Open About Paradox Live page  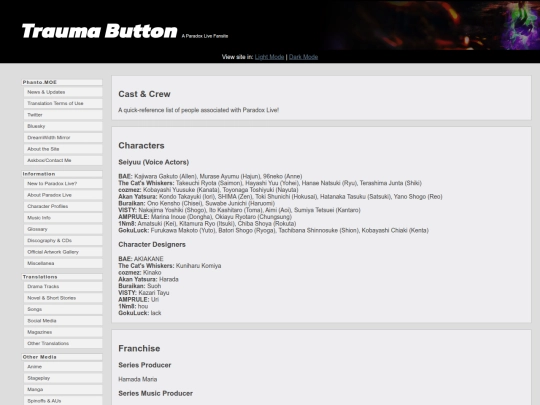point(63,195)
